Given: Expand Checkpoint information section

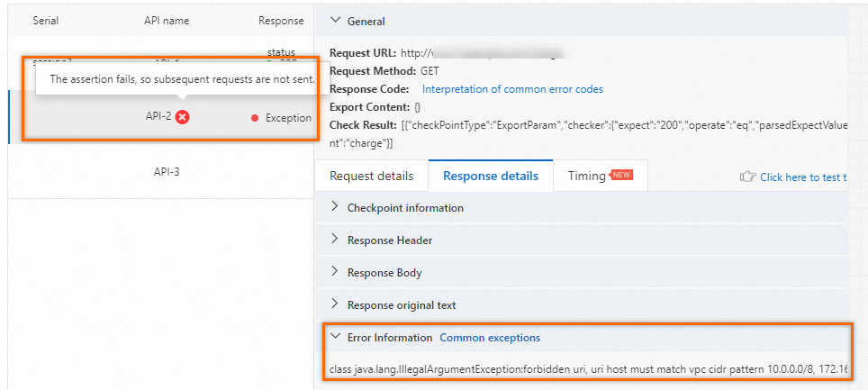Looking at the screenshot, I should pyautogui.click(x=336, y=207).
